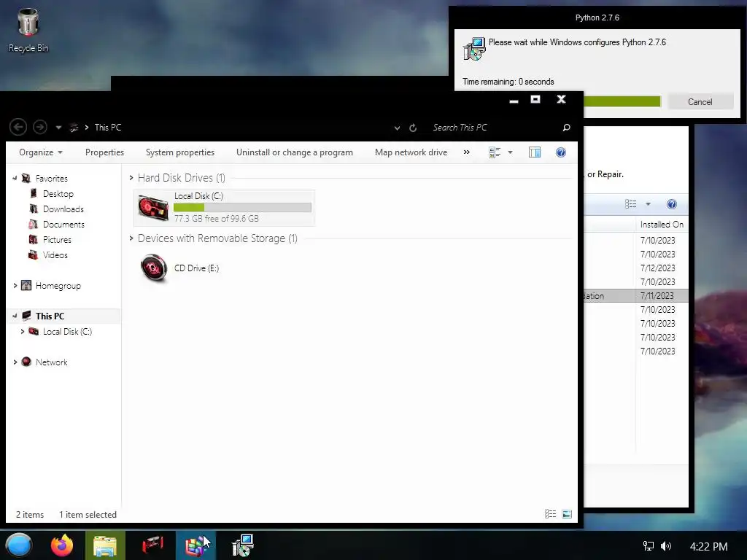This screenshot has width=747, height=560.
Task: Open recent locations dropdown next to Forward
Action: pos(58,128)
